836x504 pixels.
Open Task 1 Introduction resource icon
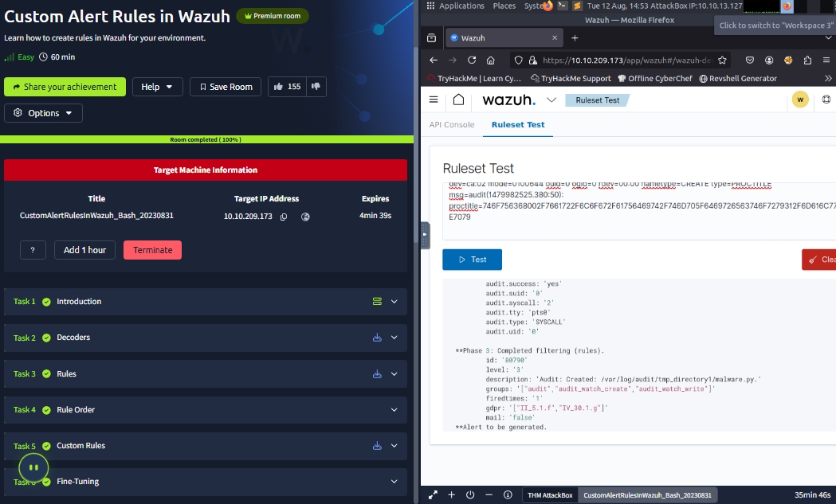click(x=377, y=302)
